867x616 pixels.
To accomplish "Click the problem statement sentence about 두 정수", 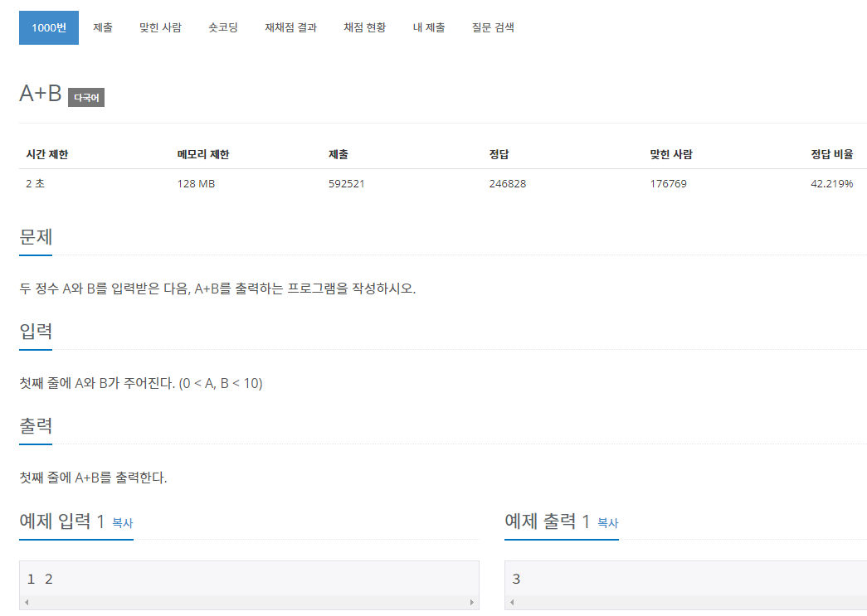I will tap(217, 289).
